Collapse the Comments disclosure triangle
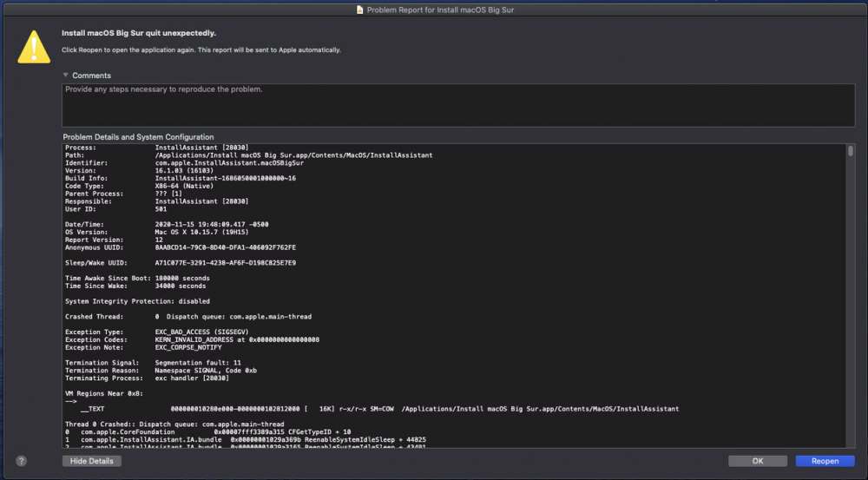 (65, 75)
